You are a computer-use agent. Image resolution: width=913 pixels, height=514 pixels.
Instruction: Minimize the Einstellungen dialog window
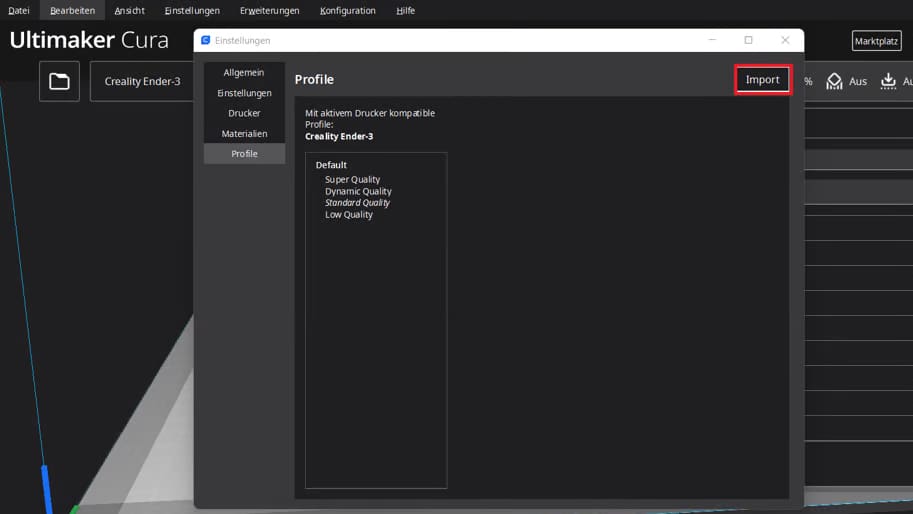click(x=712, y=40)
